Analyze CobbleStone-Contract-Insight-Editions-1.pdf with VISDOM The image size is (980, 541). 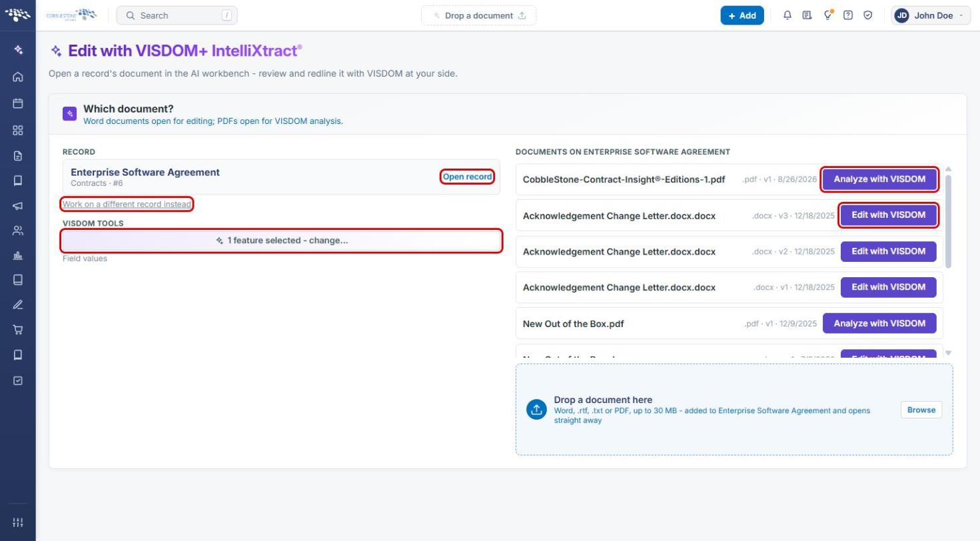[x=879, y=179]
